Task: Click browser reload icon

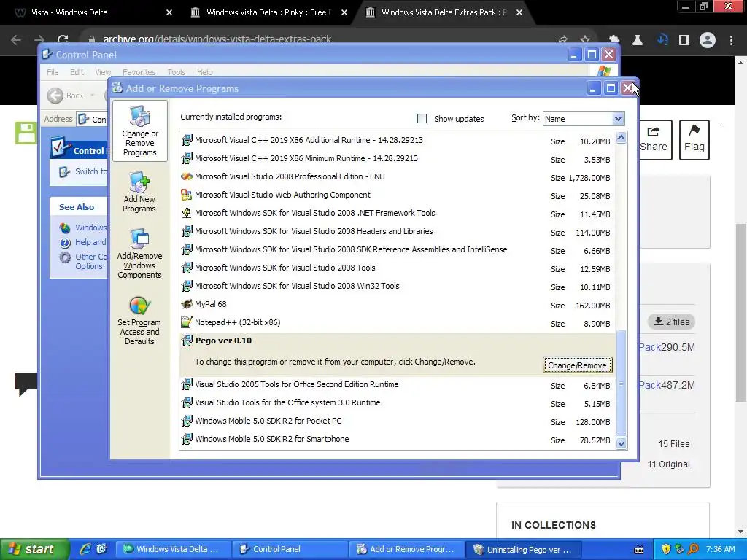Action: click(x=63, y=40)
